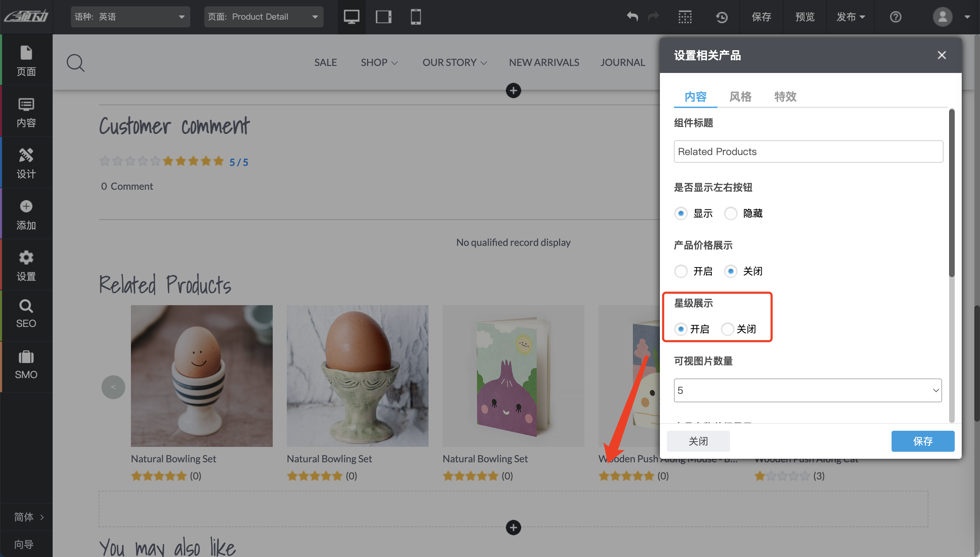The width and height of the screenshot is (980, 557).
Task: Open the SEO sidebar tool
Action: pyautogui.click(x=26, y=314)
